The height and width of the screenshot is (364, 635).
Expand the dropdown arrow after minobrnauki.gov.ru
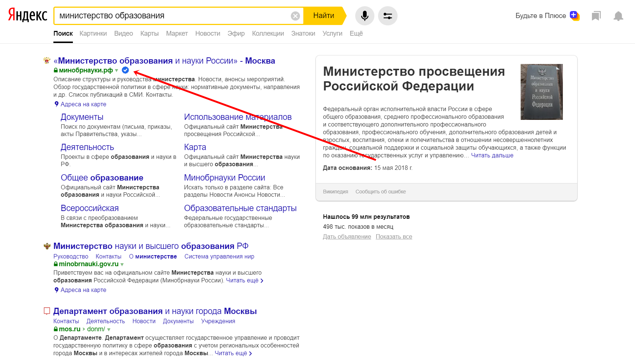click(x=122, y=264)
